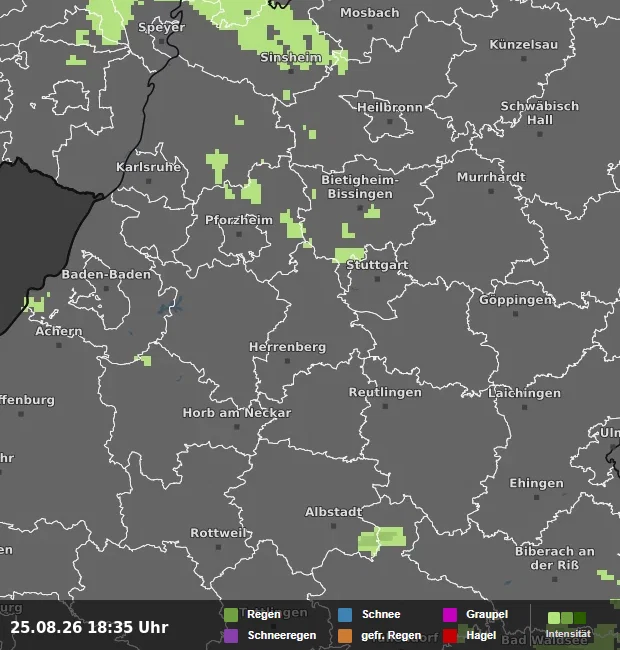Image resolution: width=620 pixels, height=650 pixels.
Task: Click the Schneeregen legend text
Action: coord(282,635)
